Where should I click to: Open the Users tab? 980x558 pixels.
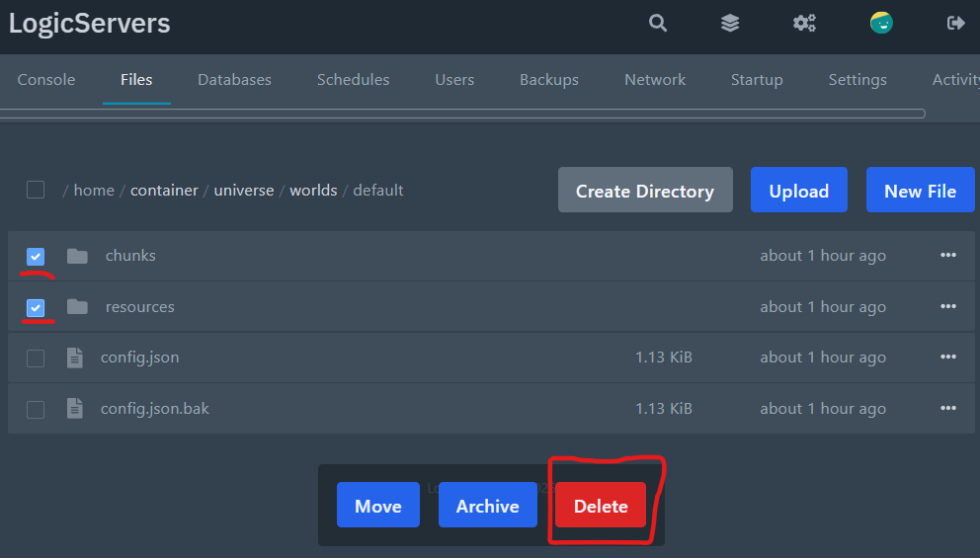[454, 79]
